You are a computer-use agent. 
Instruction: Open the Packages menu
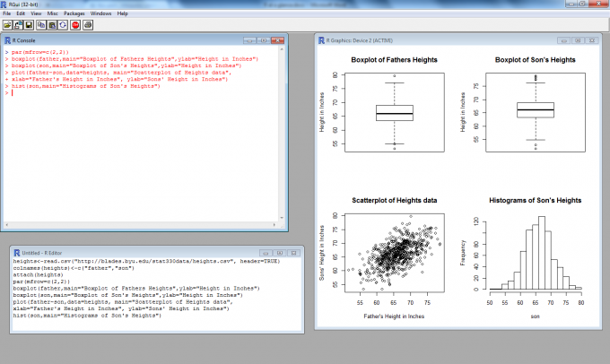click(x=74, y=14)
